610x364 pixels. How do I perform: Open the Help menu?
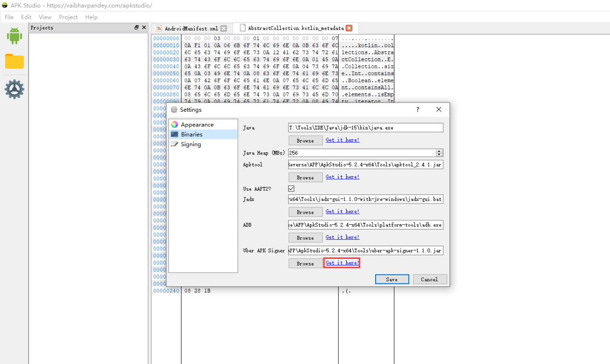pos(91,17)
